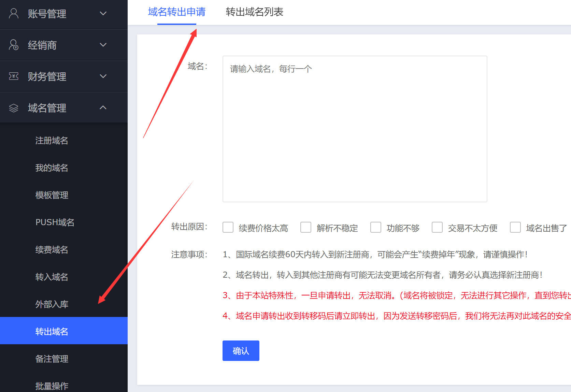The width and height of the screenshot is (571, 392).
Task: Click into the 域名 input textarea
Action: tap(355, 129)
